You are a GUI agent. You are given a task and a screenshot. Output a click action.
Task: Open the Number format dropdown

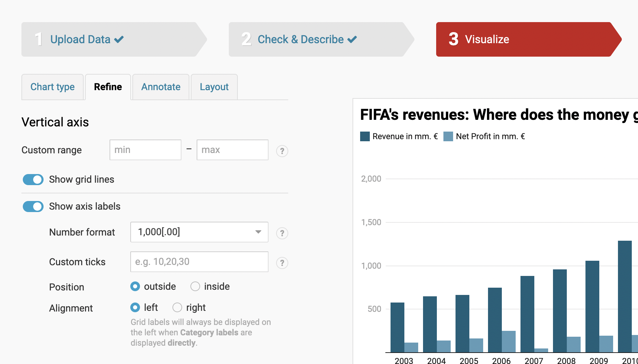(x=199, y=232)
